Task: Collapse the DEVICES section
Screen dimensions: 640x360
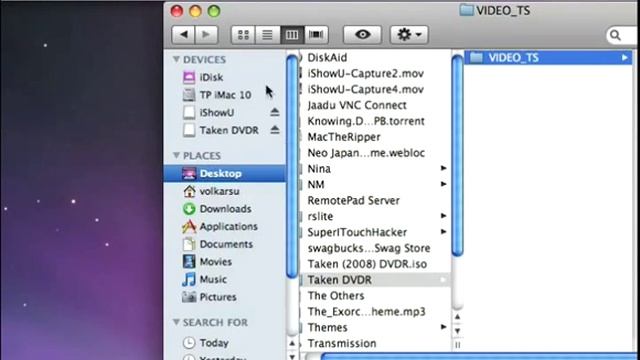Action: [x=176, y=59]
